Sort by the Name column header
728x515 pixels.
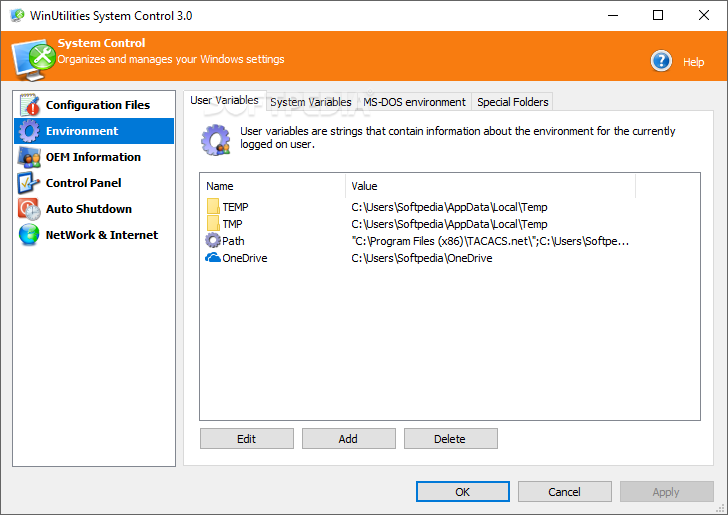pyautogui.click(x=273, y=186)
